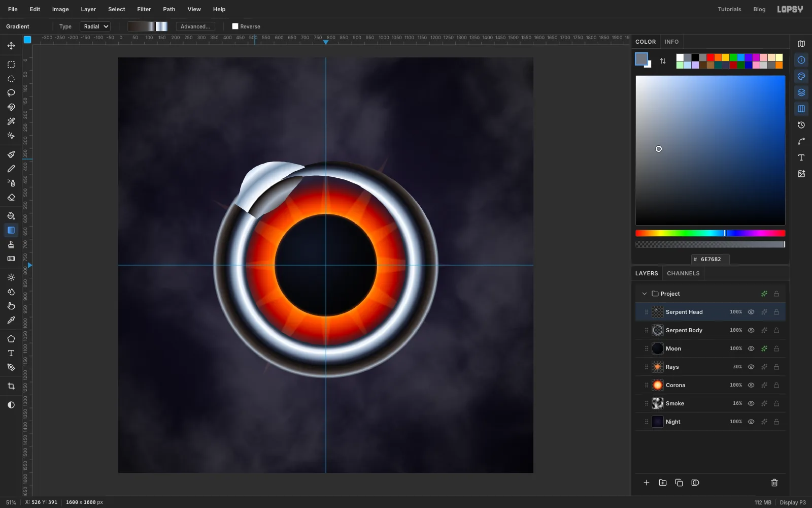This screenshot has width=812, height=508.
Task: Select the Corona layer thumbnail
Action: (x=658, y=385)
